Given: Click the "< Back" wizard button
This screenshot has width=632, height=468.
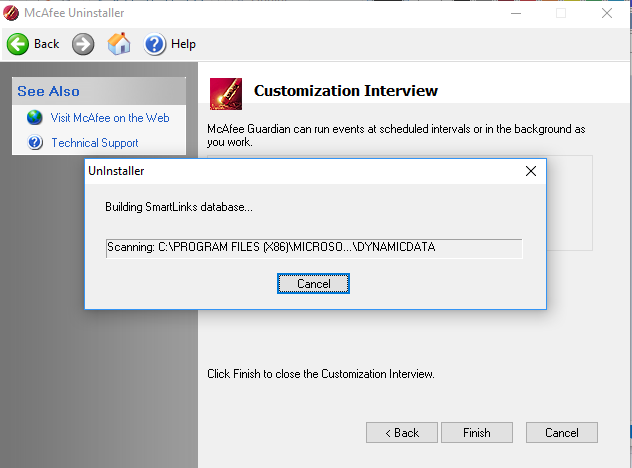Looking at the screenshot, I should click(x=401, y=433).
